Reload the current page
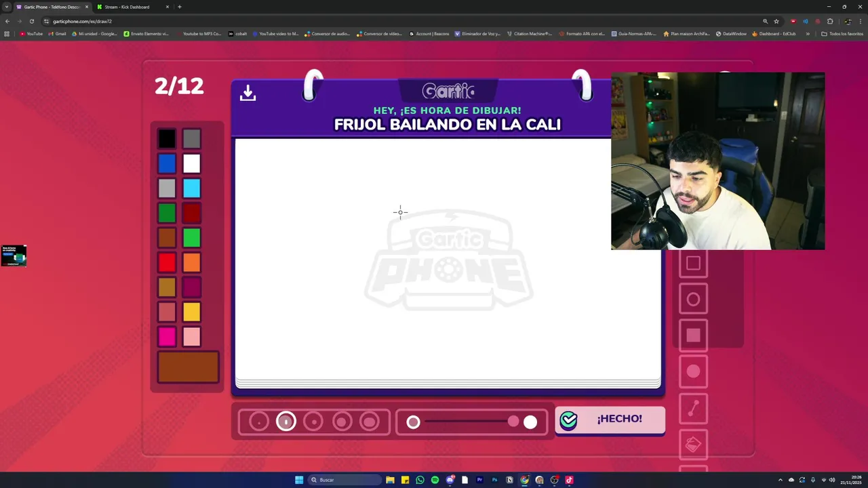The height and width of the screenshot is (488, 868). 31,21
